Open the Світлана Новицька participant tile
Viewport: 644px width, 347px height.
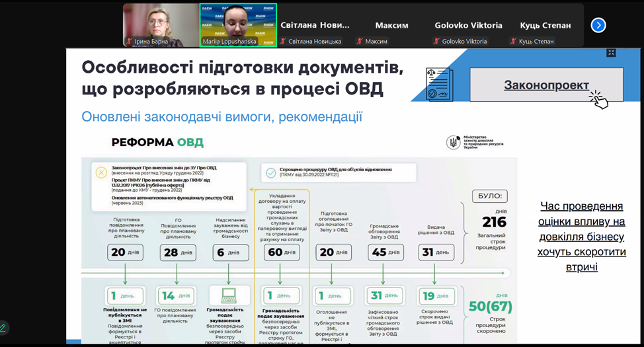click(315, 25)
